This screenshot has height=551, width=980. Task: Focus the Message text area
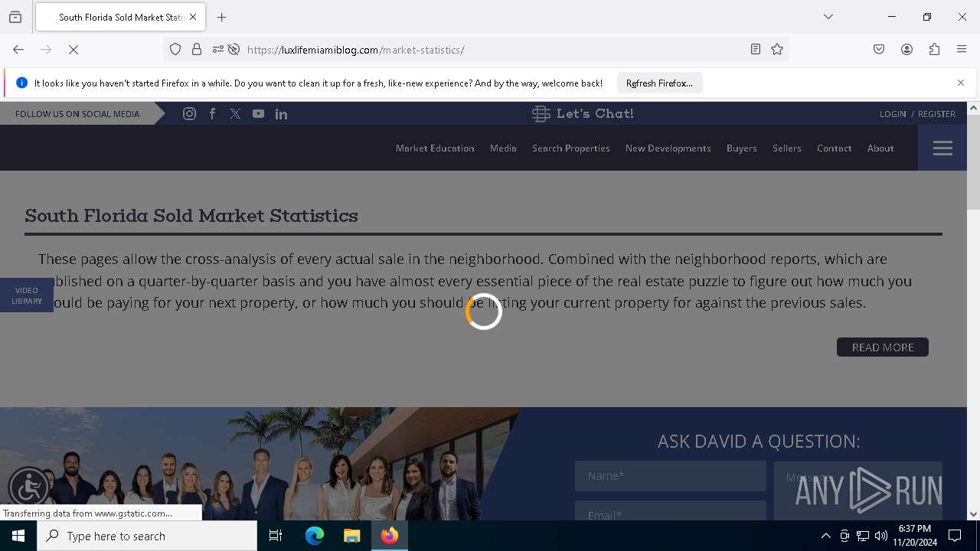pos(858,491)
